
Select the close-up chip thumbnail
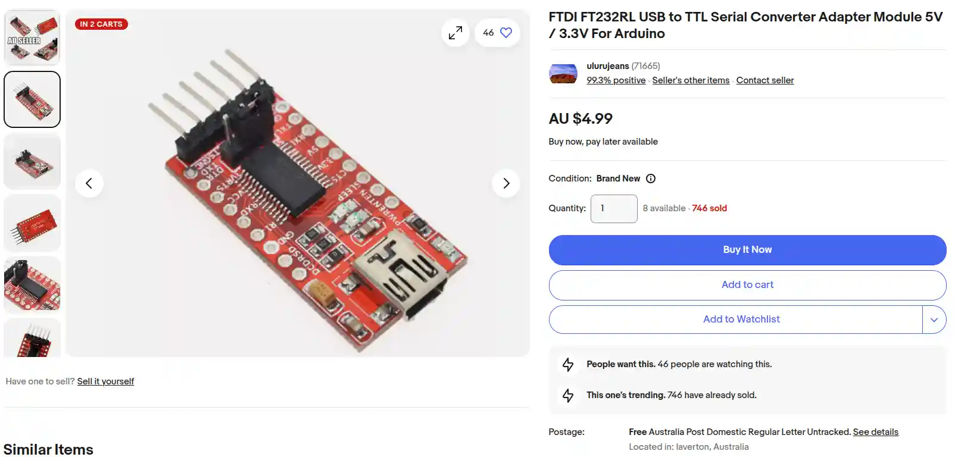(x=32, y=285)
